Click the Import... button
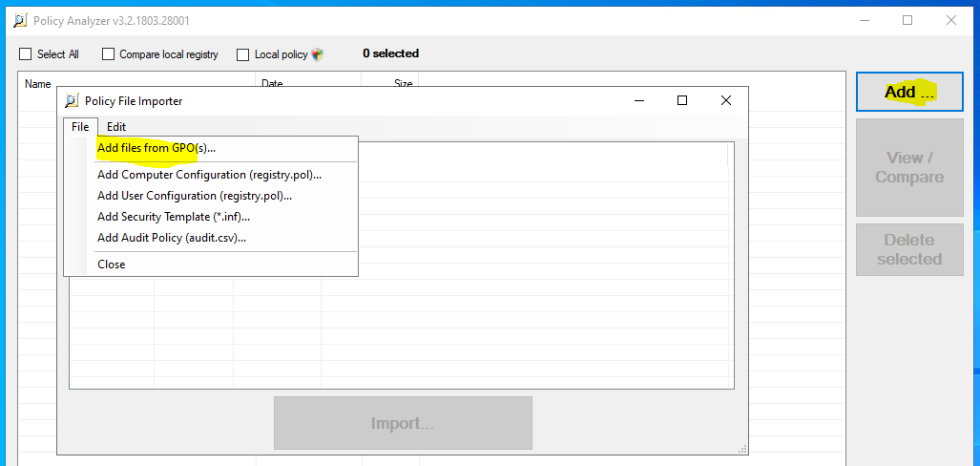The width and height of the screenshot is (980, 466). [403, 423]
